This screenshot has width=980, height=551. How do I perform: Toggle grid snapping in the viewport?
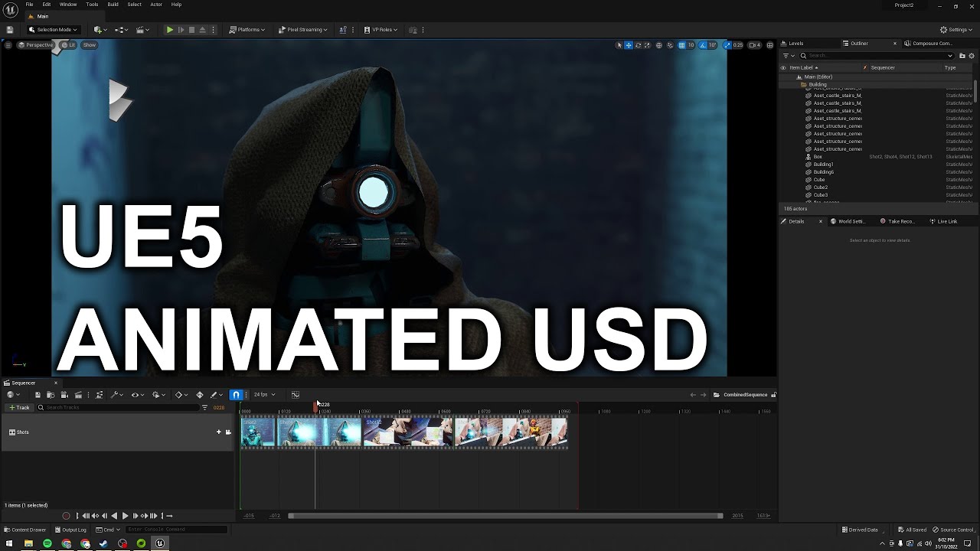tap(681, 45)
